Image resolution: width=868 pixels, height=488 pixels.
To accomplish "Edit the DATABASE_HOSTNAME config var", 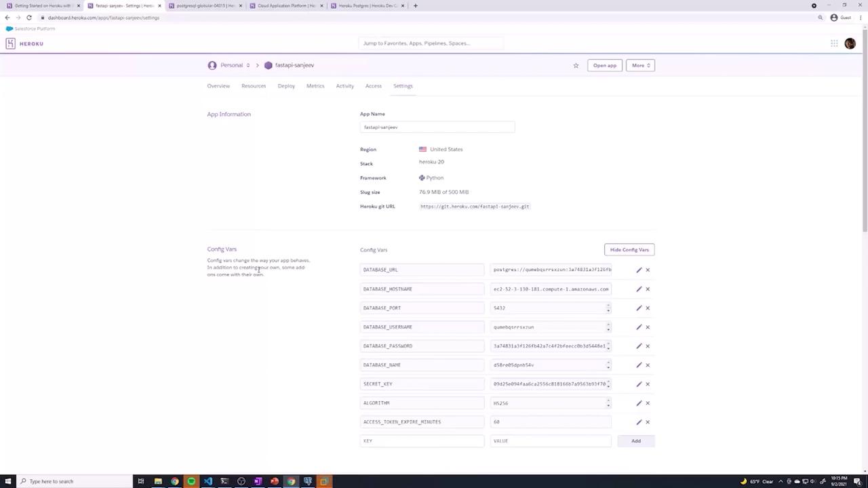I will (x=639, y=289).
